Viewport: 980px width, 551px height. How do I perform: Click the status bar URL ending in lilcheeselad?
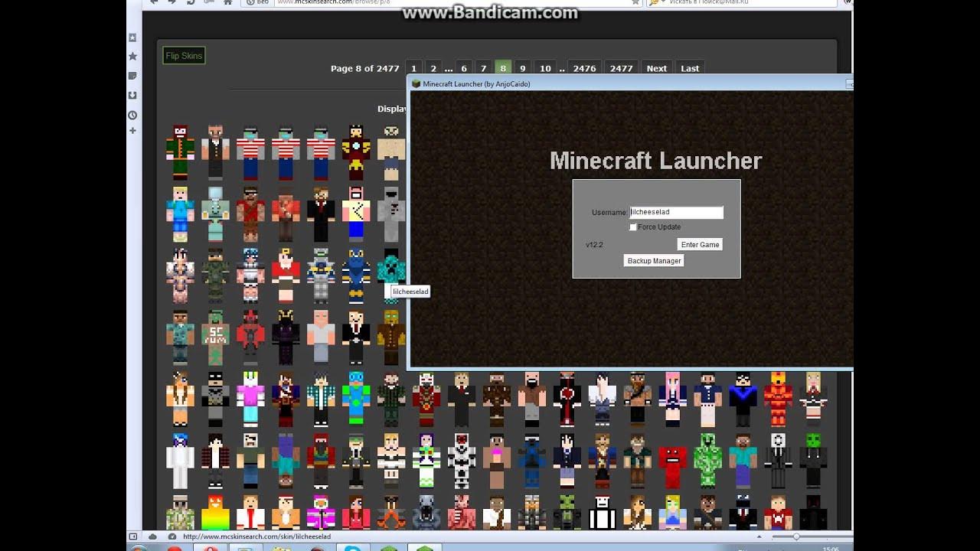(256, 536)
